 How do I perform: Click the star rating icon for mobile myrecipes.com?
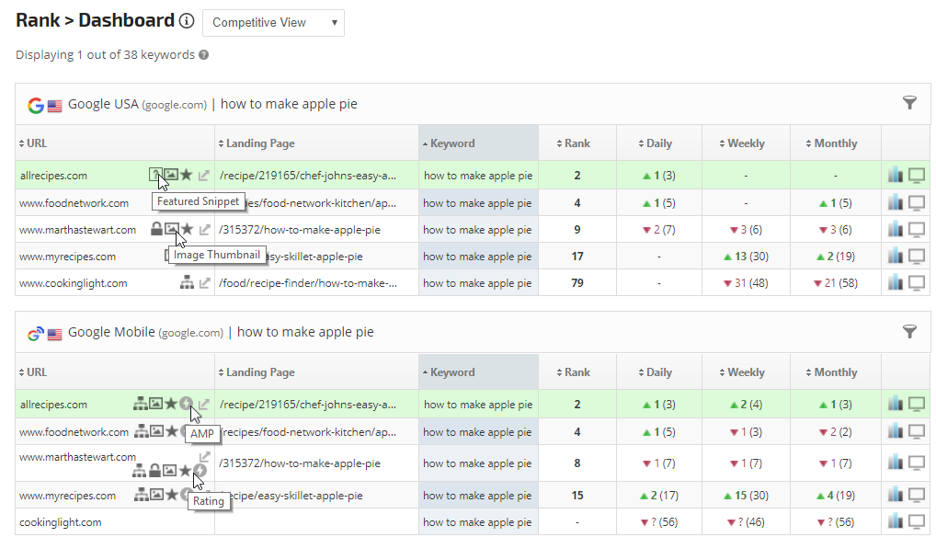point(171,495)
